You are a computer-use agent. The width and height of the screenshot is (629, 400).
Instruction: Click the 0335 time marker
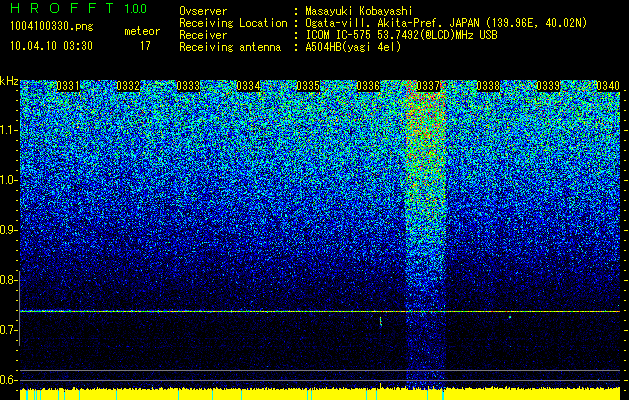pos(308,86)
